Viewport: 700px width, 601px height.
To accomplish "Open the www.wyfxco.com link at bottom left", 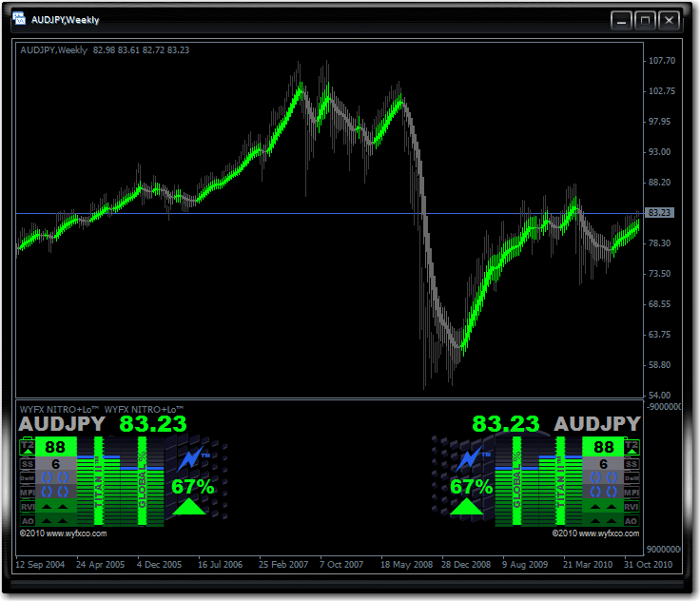I will click(76, 533).
